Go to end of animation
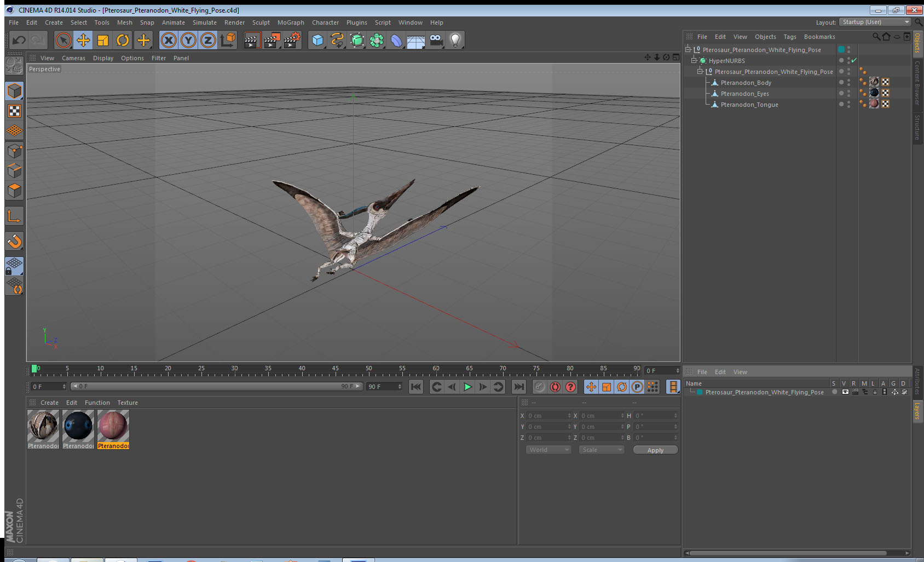Screen dimensions: 924x562 click(x=518, y=387)
